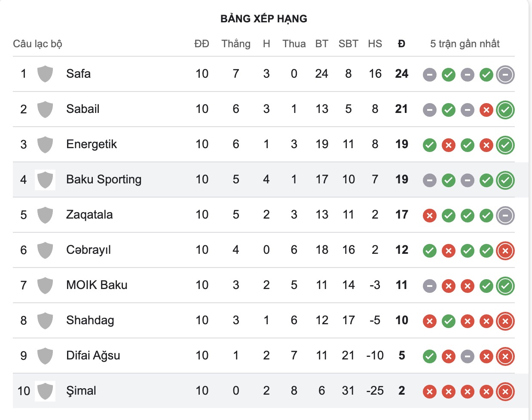Click the HS column header
The image size is (532, 420).
[375, 44]
